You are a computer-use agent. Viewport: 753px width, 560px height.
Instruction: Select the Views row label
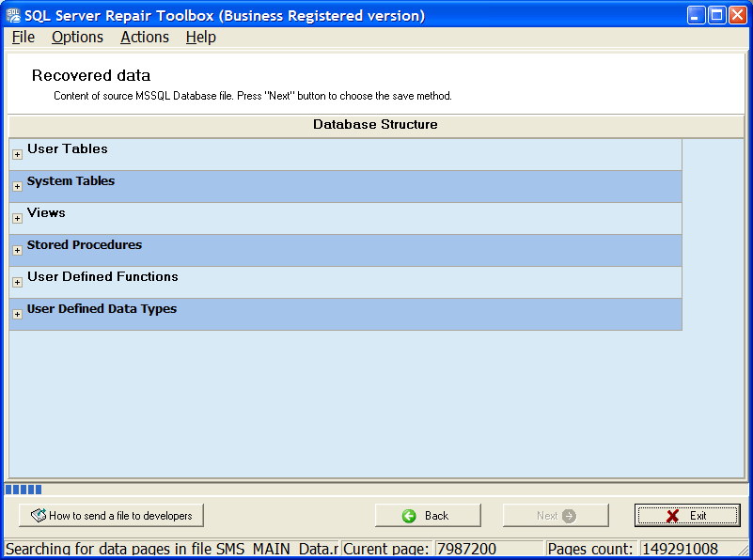[46, 212]
